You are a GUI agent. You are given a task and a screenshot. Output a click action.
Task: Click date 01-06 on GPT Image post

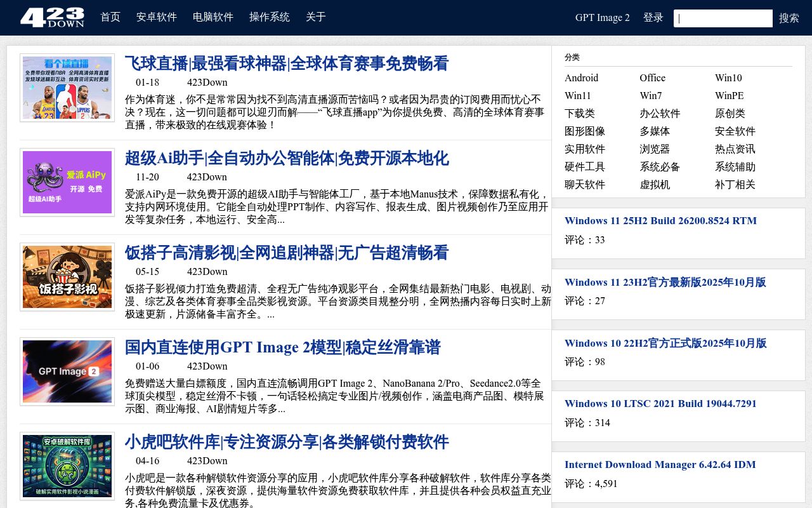(x=147, y=366)
